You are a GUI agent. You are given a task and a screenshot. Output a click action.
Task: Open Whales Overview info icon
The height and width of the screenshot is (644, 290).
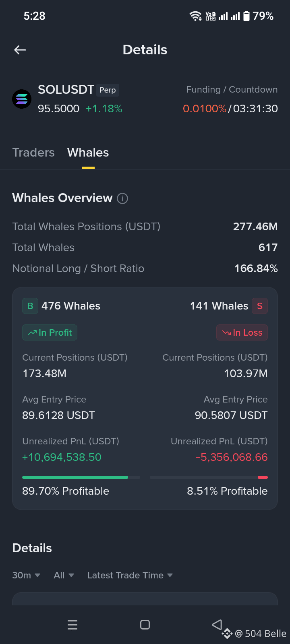(x=122, y=198)
